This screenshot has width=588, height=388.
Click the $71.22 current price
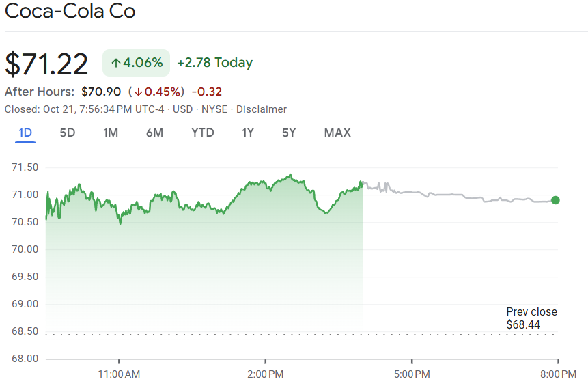pos(46,64)
